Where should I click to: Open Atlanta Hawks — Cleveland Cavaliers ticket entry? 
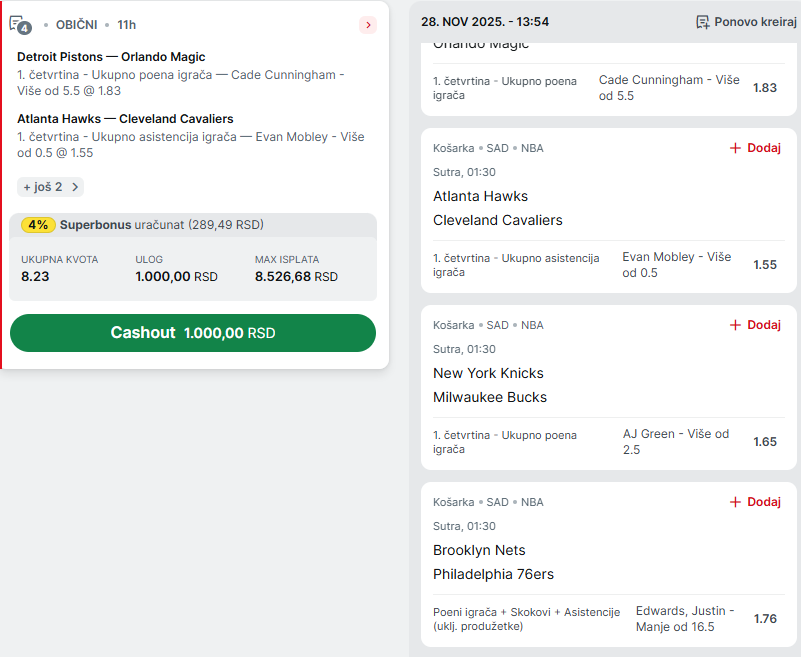pos(125,119)
